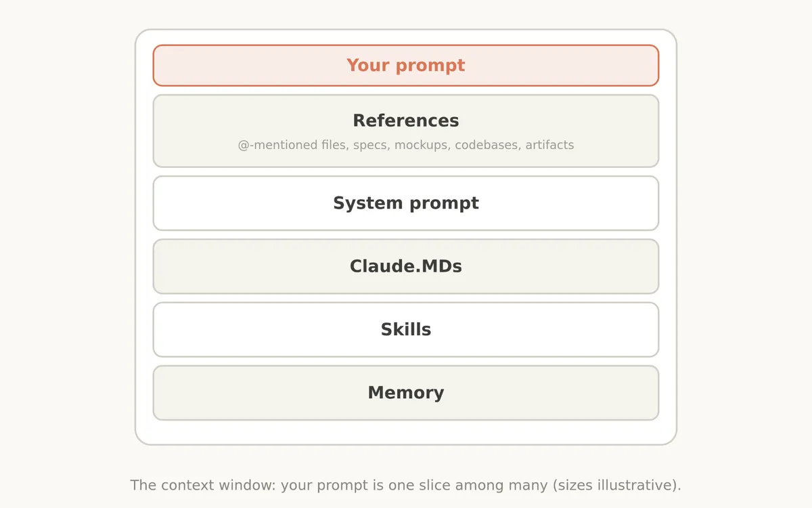Click the Skills block
This screenshot has width=812, height=508.
[406, 329]
